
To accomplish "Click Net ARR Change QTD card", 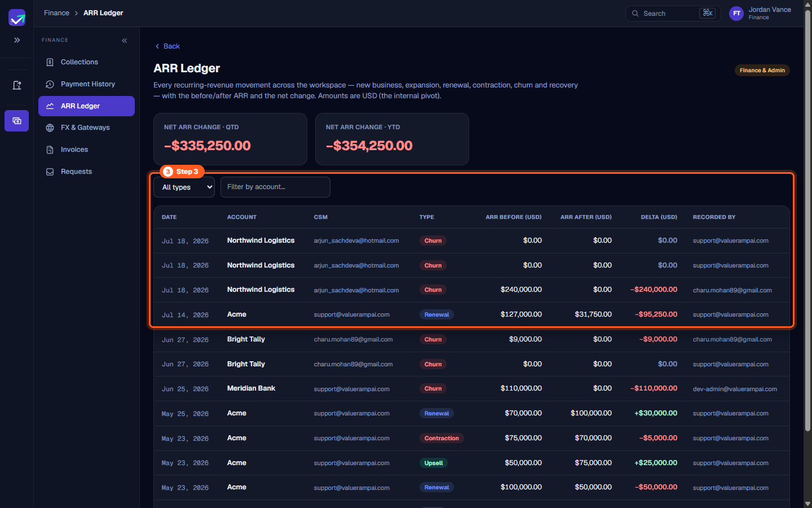I will click(x=230, y=139).
